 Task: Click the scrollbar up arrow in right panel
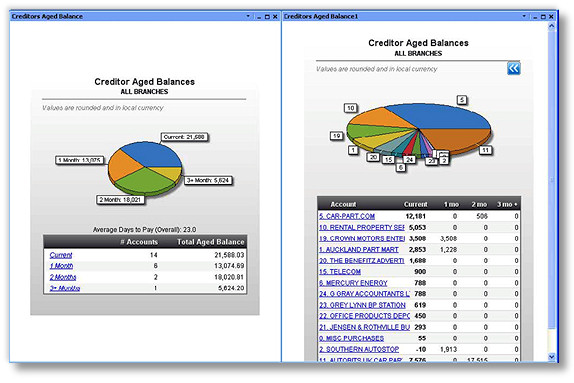tap(552, 26)
